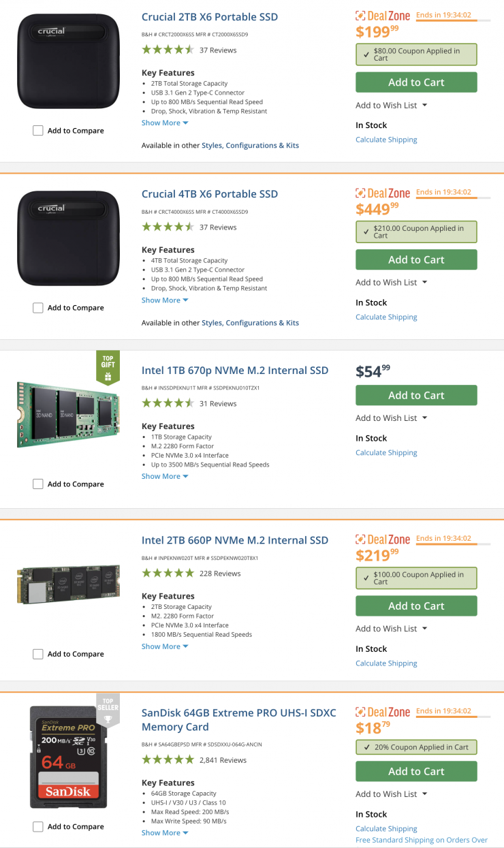Calculate shipping for Intel 2TB 660P SSD
504x848 pixels.
pos(386,663)
